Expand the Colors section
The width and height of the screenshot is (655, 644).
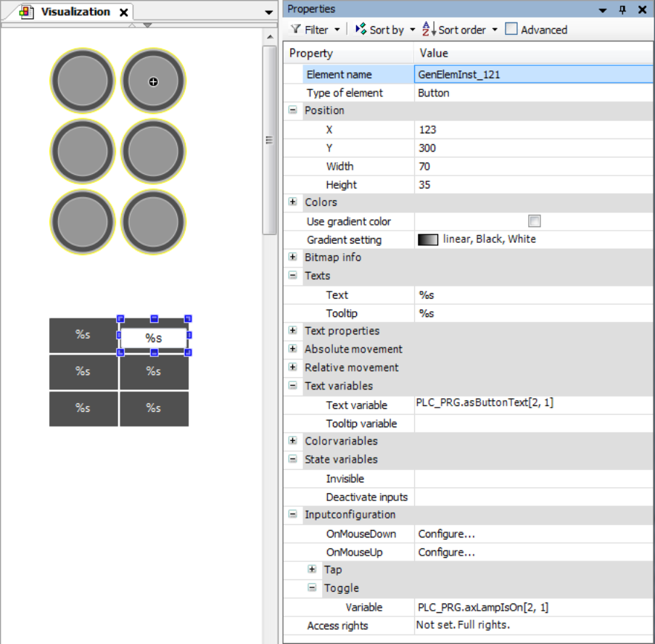click(x=292, y=202)
